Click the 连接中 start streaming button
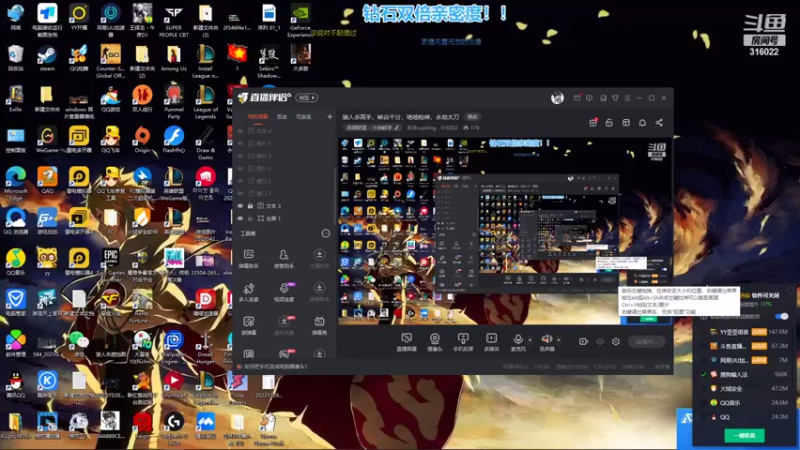 tap(646, 341)
